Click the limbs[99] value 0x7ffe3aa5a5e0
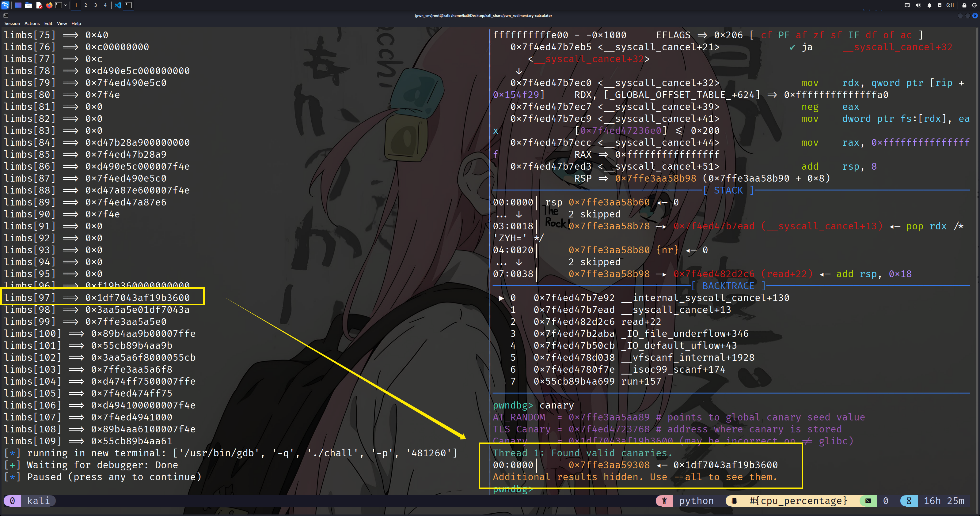 [x=126, y=322]
